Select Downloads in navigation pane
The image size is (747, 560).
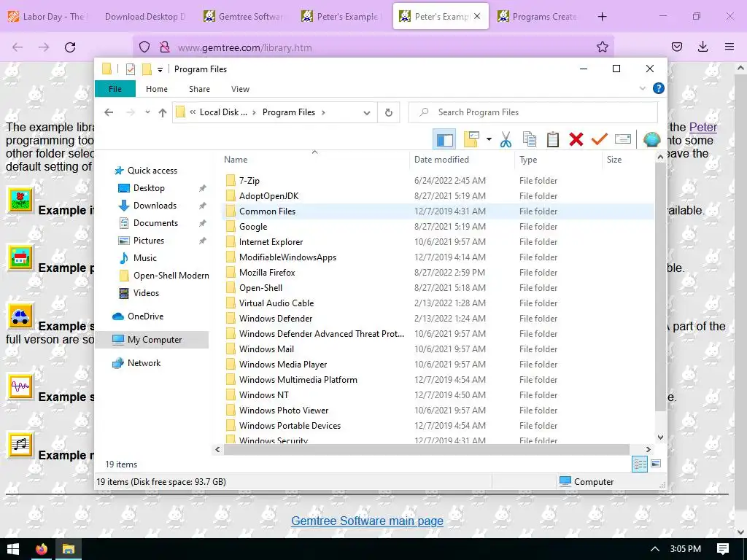pos(155,206)
